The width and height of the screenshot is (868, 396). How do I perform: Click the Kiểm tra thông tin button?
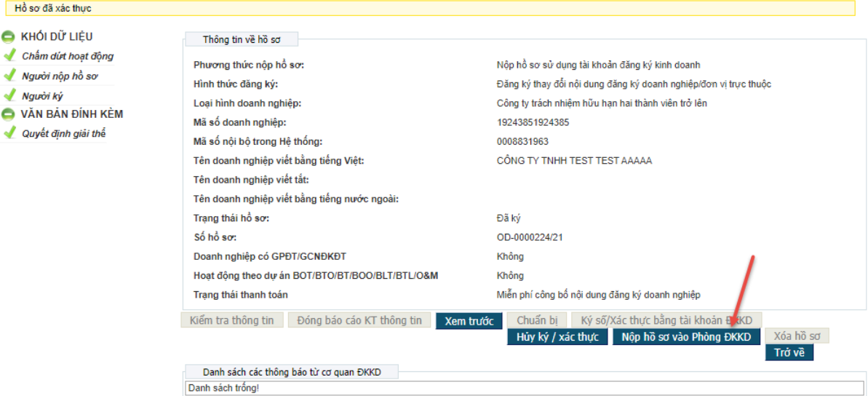232,320
